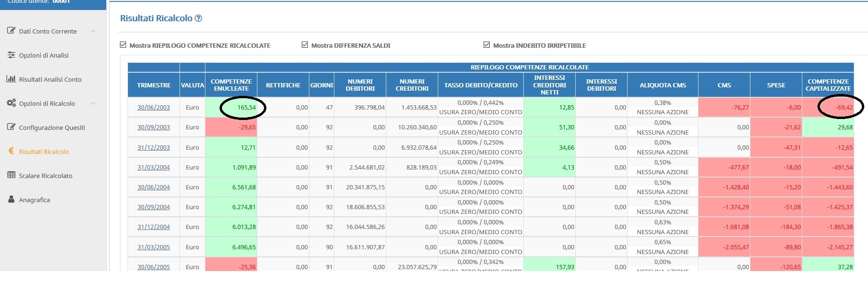
Task: Click the INTERESSI DEBITORI column header
Action: coord(602,85)
